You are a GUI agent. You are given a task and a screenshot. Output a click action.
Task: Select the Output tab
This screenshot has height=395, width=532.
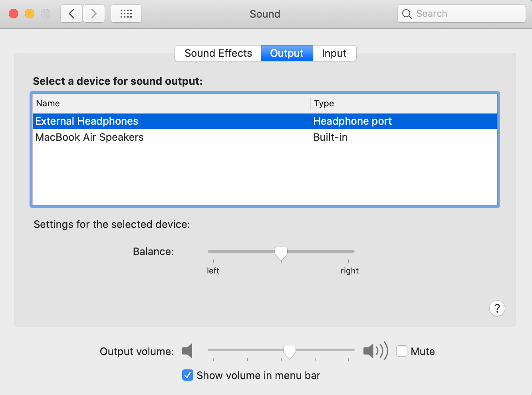[x=286, y=53]
